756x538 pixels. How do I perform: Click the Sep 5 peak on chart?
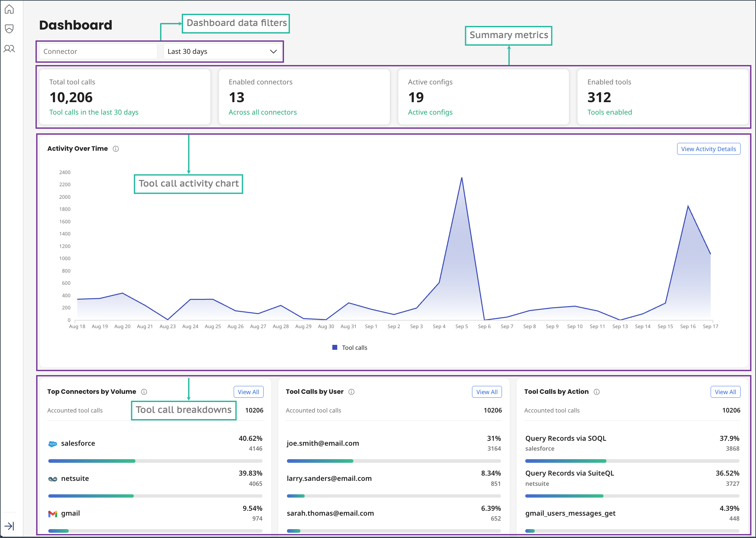tap(462, 178)
